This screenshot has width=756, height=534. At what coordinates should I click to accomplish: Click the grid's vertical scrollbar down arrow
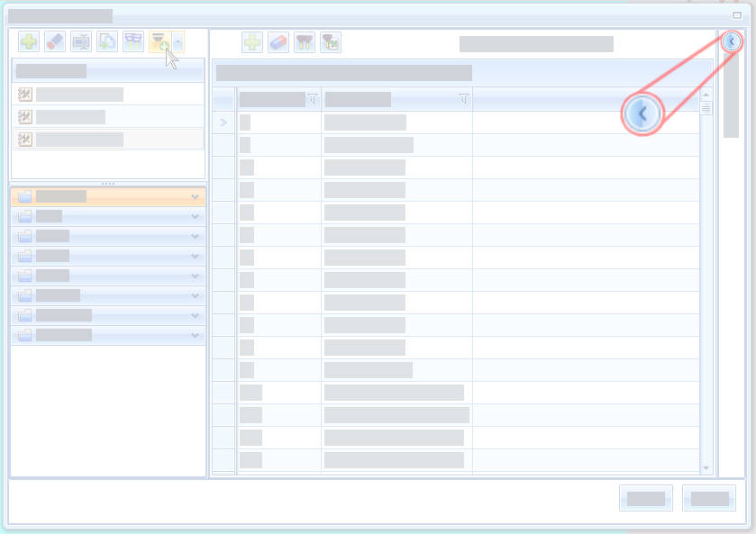706,468
